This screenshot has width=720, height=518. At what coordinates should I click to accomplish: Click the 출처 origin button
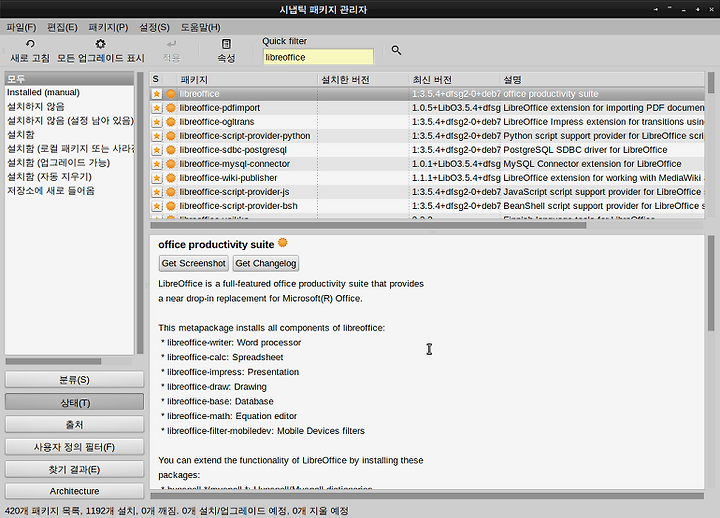click(x=74, y=424)
